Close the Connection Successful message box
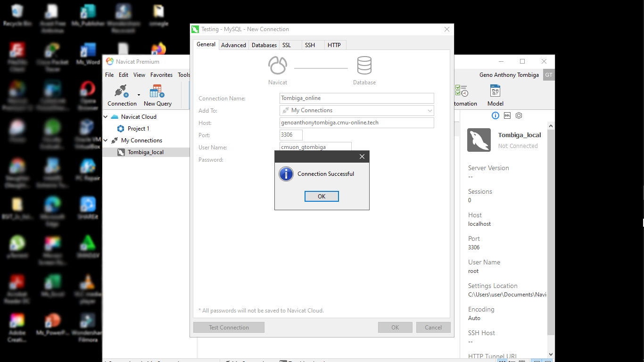This screenshot has height=362, width=644. (362, 156)
